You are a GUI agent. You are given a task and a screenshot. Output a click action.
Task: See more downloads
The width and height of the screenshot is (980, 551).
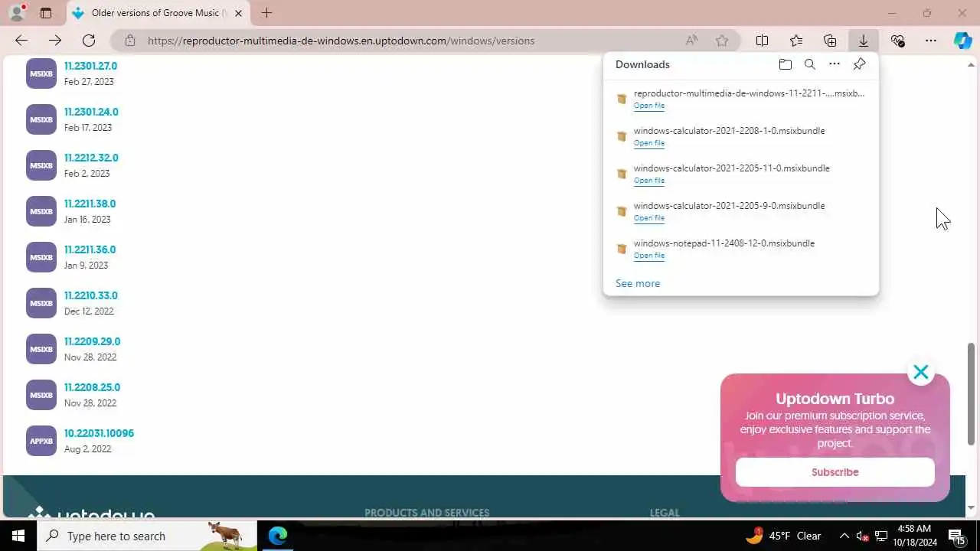tap(638, 283)
